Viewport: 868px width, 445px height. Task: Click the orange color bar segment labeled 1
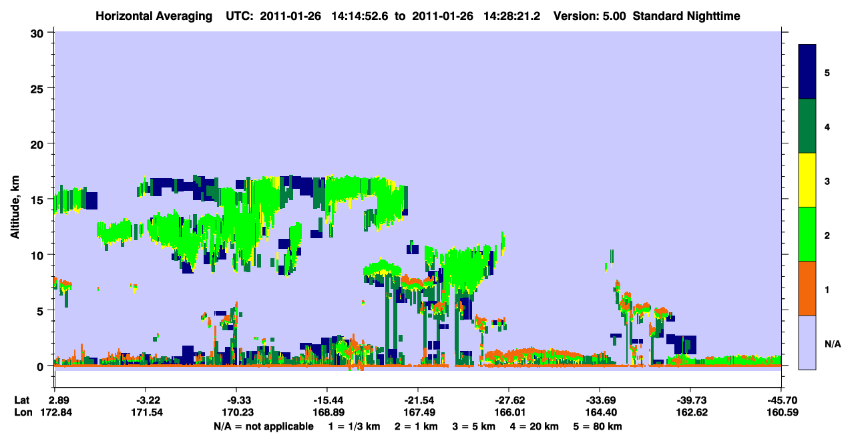(x=807, y=288)
